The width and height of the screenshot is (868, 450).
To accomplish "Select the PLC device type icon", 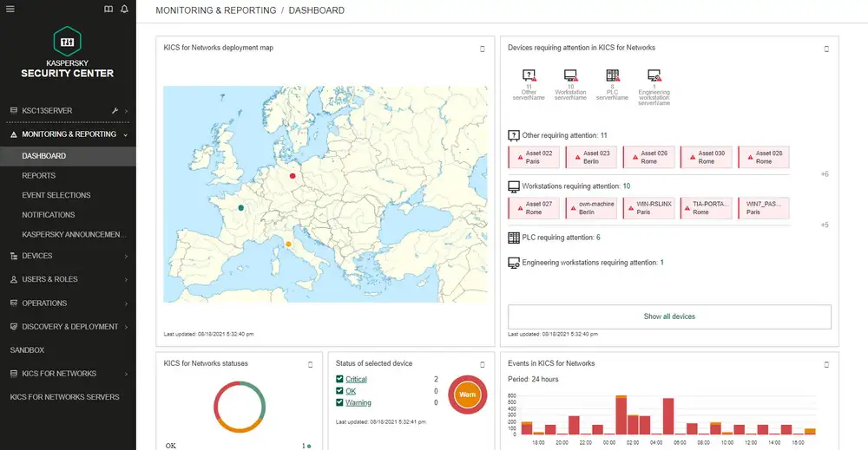I will pos(612,75).
